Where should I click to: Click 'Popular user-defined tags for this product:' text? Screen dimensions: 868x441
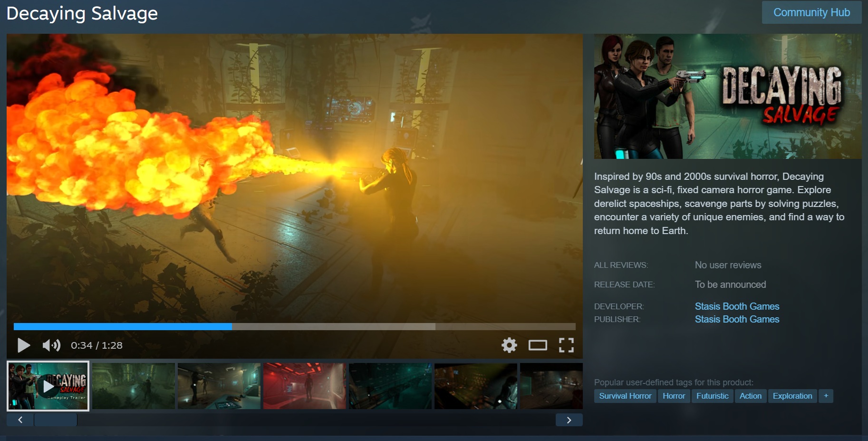click(x=674, y=382)
